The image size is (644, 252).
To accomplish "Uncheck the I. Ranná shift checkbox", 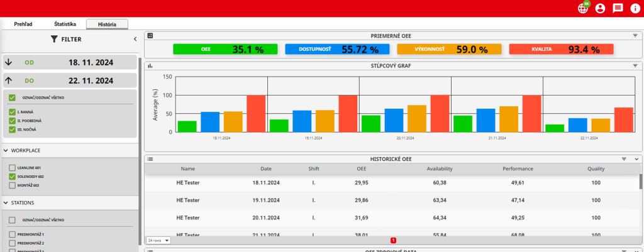I will pyautogui.click(x=12, y=112).
